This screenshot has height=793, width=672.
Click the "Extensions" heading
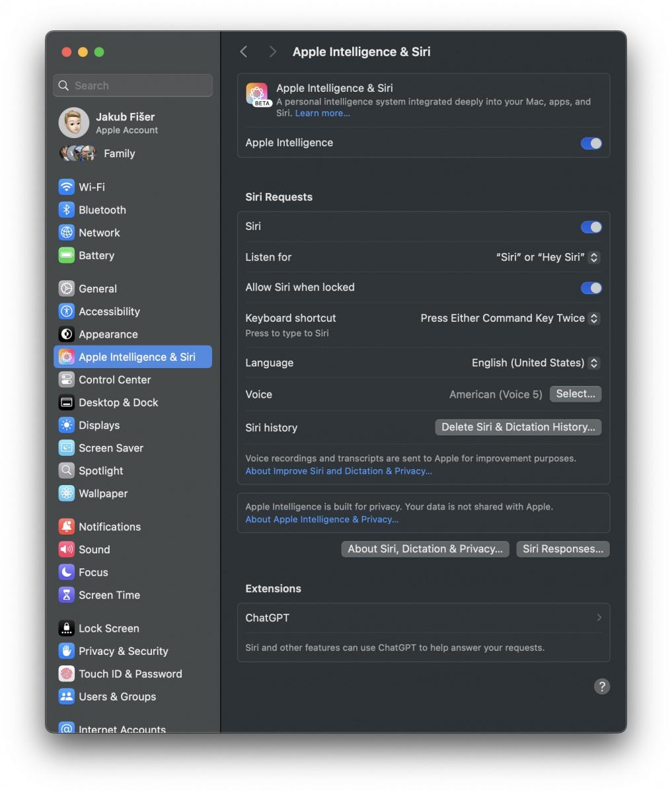click(273, 589)
